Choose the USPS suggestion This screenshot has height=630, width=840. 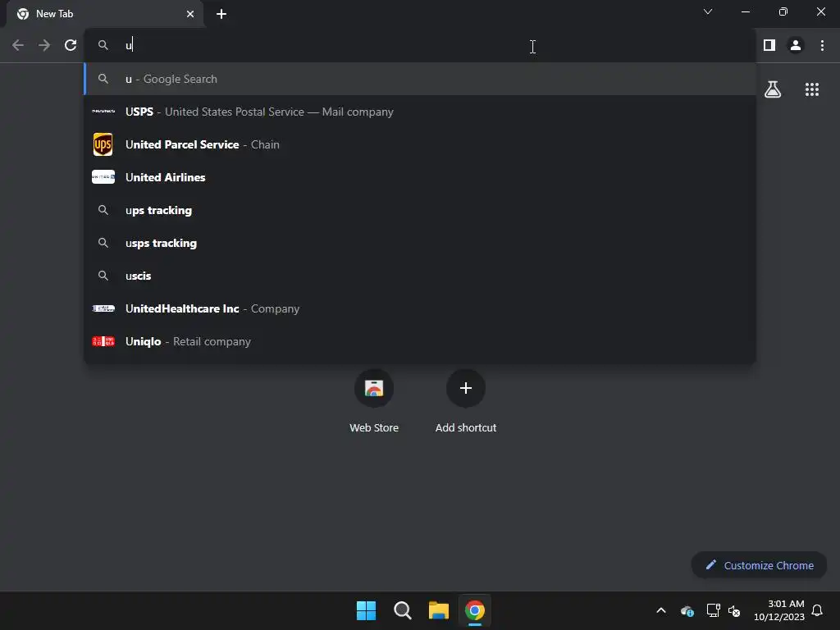[420, 112]
